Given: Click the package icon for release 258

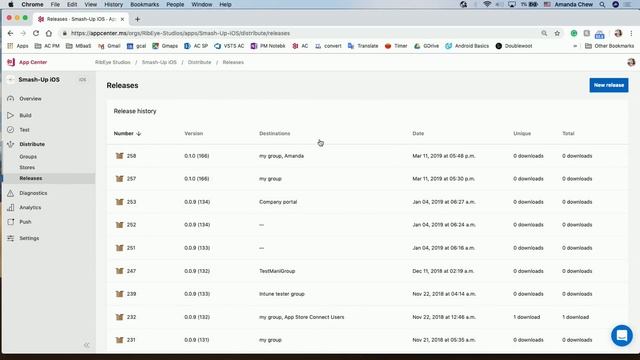Looking at the screenshot, I should click(119, 156).
